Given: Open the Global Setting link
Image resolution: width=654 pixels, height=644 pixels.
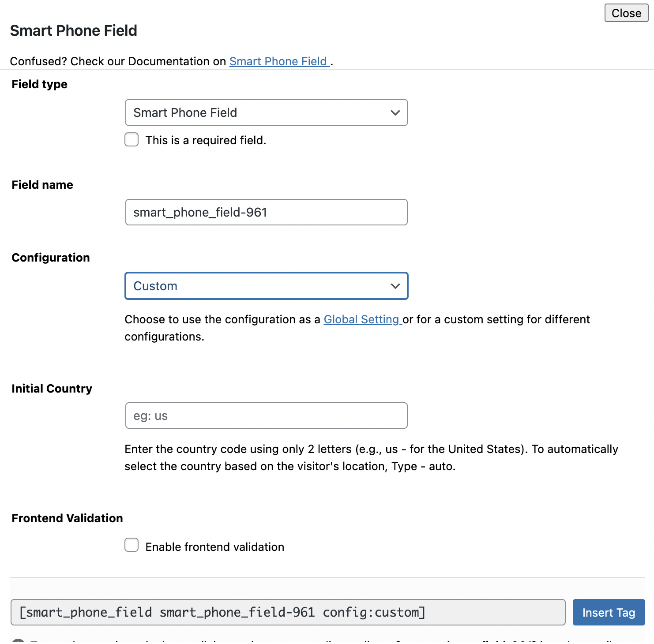Looking at the screenshot, I should (362, 319).
